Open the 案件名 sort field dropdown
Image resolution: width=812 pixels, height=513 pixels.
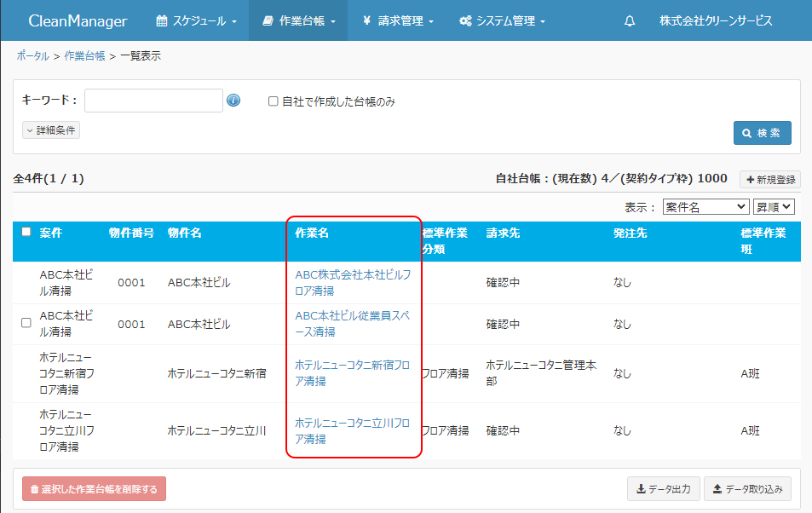(705, 207)
